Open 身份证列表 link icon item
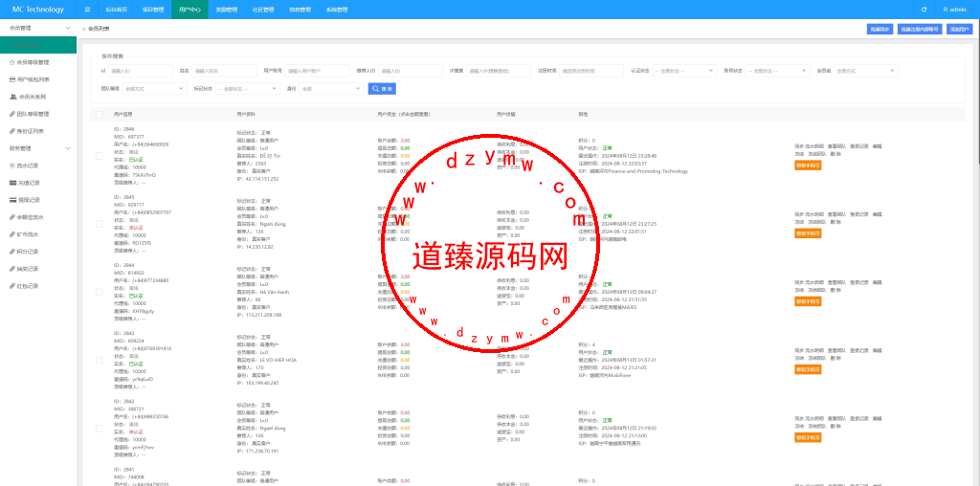Viewport: 980px width, 486px height. pos(38,131)
